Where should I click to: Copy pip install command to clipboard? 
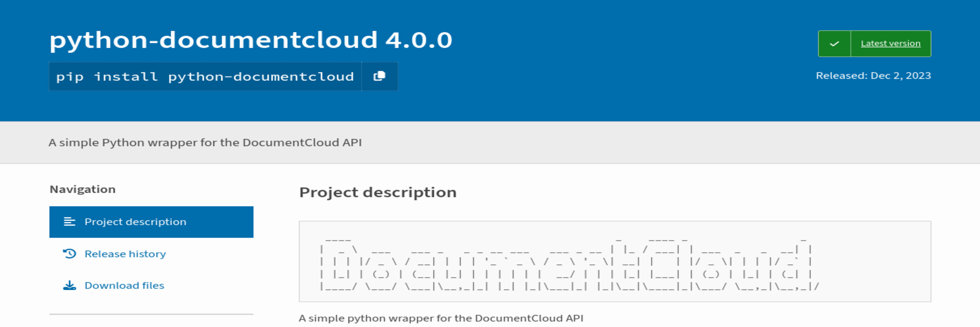(379, 76)
